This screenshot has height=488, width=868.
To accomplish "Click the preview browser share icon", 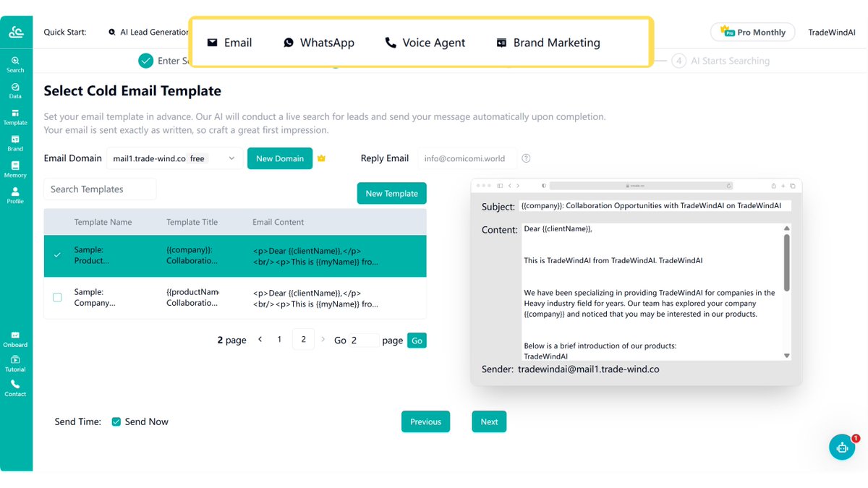I will (774, 186).
